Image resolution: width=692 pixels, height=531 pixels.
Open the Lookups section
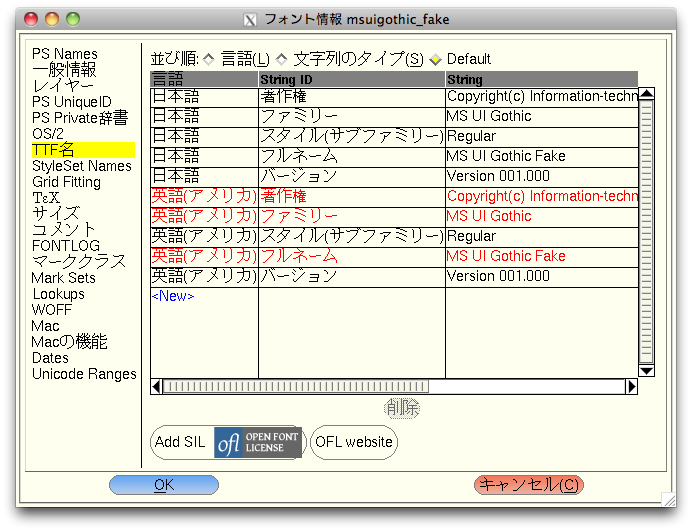click(x=58, y=294)
